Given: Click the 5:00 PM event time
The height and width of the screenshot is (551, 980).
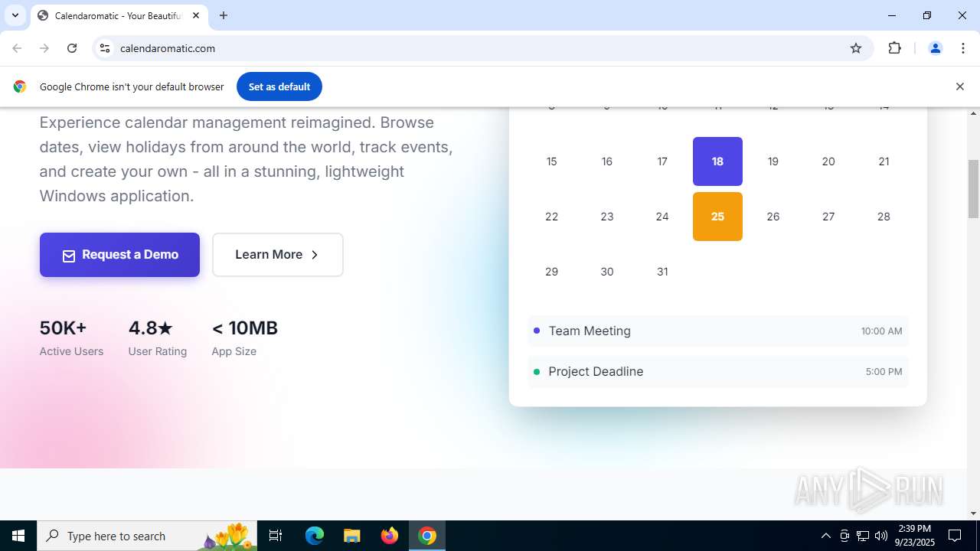Looking at the screenshot, I should pyautogui.click(x=884, y=372).
